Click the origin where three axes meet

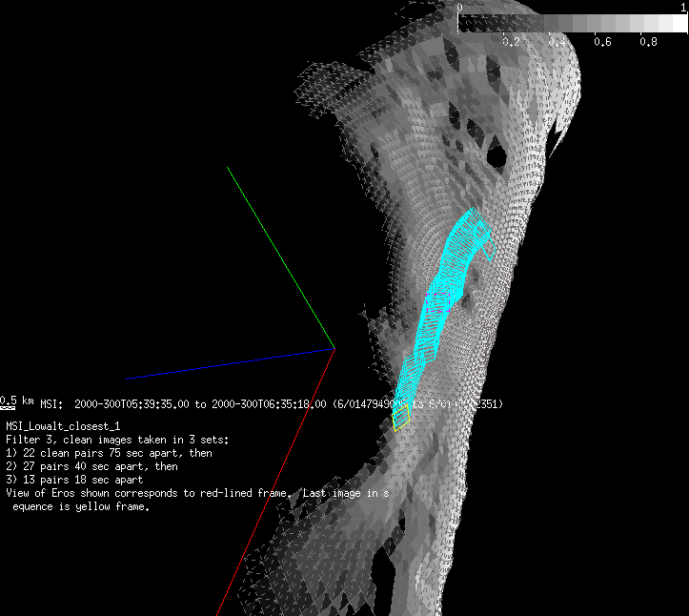[x=334, y=348]
